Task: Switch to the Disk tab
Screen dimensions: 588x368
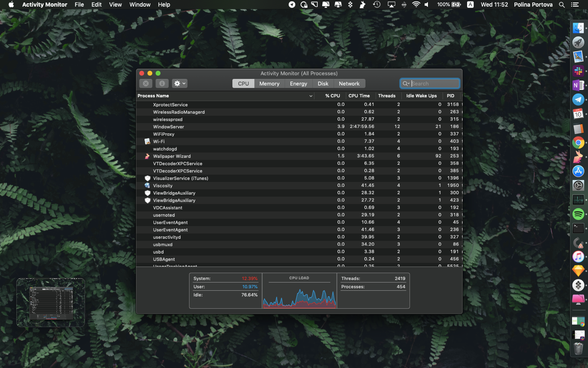Action: point(323,83)
